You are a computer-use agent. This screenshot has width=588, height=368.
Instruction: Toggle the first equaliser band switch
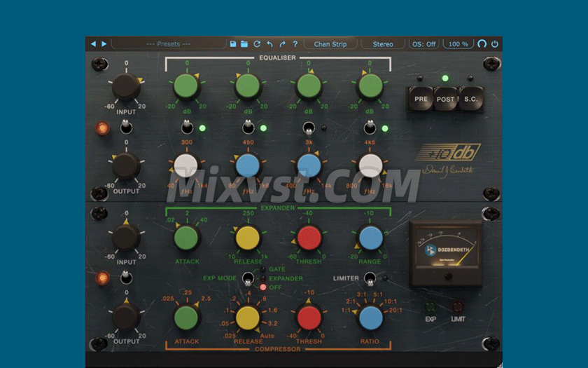click(x=187, y=128)
